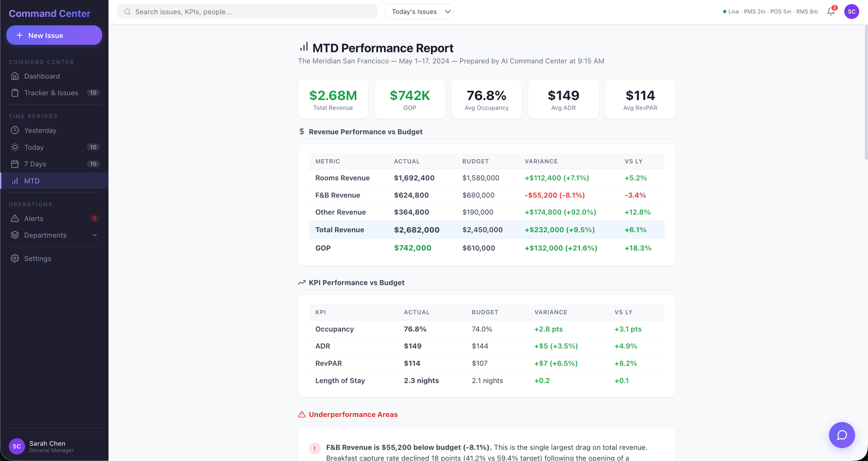Image resolution: width=868 pixels, height=461 pixels.
Task: Click the RevPAR vs LY +8.2%
Action: click(626, 363)
